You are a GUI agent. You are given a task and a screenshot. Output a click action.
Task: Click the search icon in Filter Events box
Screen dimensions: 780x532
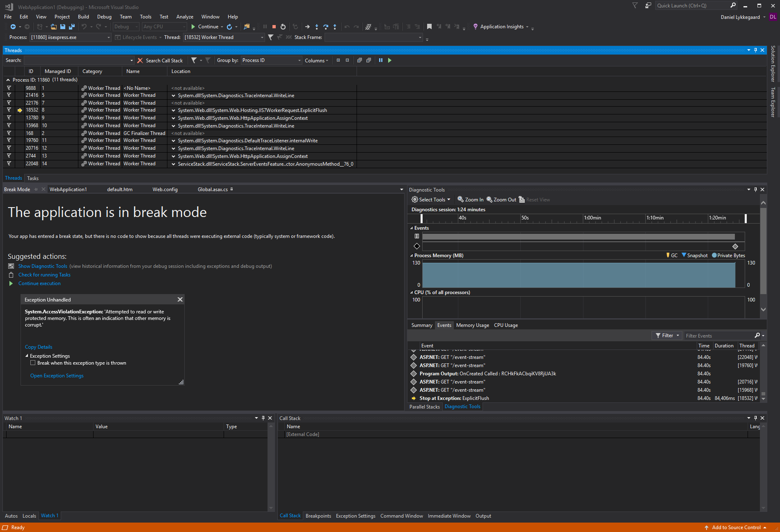coord(757,336)
